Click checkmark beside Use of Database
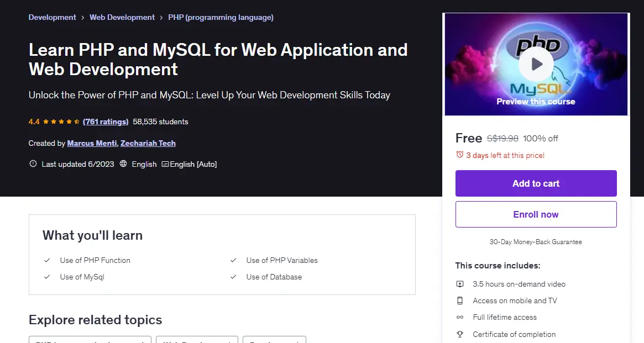 (233, 277)
